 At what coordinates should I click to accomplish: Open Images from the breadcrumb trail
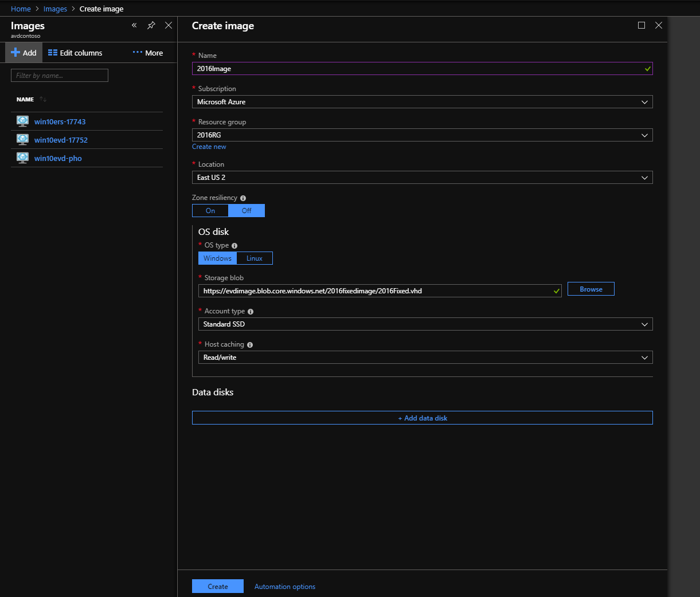point(55,9)
